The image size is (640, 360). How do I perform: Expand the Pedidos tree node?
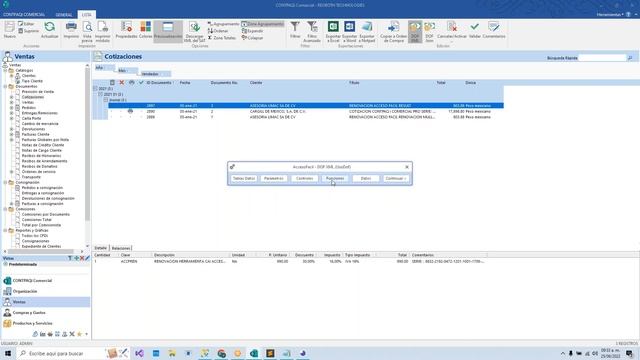pyautogui.click(x=11, y=108)
